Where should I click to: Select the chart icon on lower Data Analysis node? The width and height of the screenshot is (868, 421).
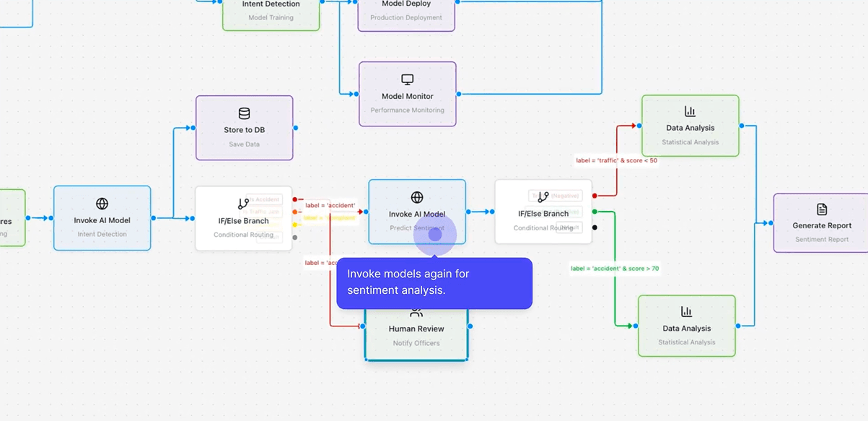tap(685, 311)
